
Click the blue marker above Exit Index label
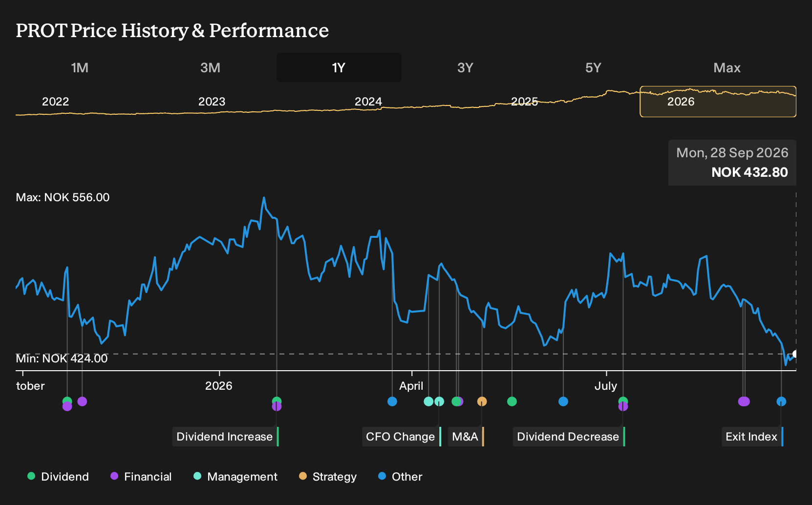(781, 401)
